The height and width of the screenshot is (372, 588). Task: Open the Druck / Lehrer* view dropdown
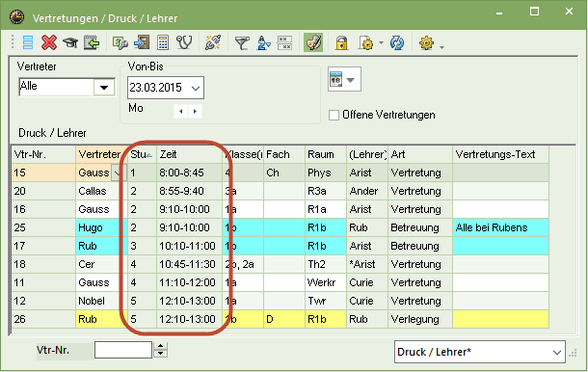557,352
